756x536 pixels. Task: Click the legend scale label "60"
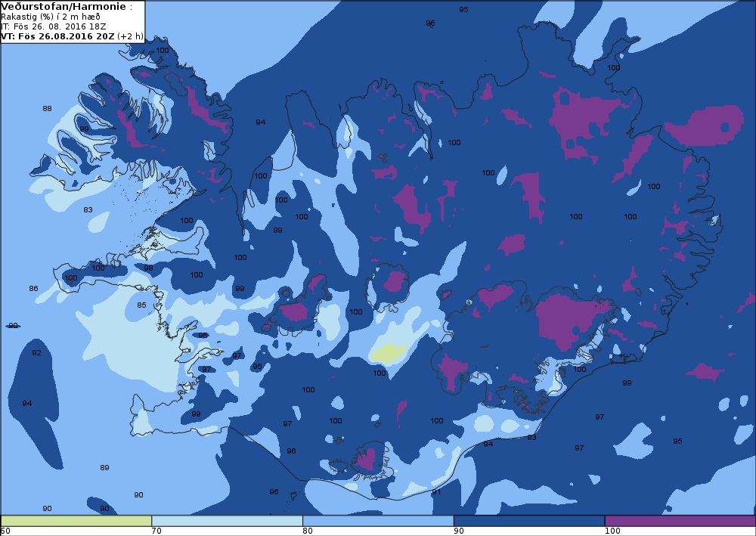coord(6,531)
